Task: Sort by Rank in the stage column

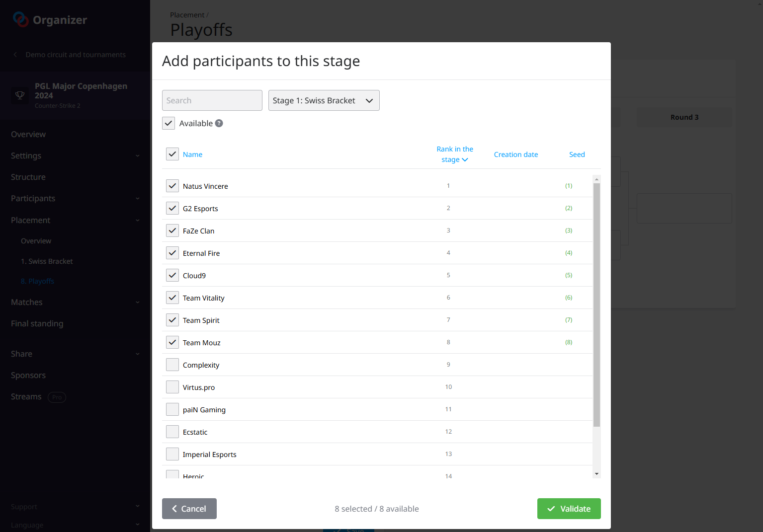Action: (454, 154)
